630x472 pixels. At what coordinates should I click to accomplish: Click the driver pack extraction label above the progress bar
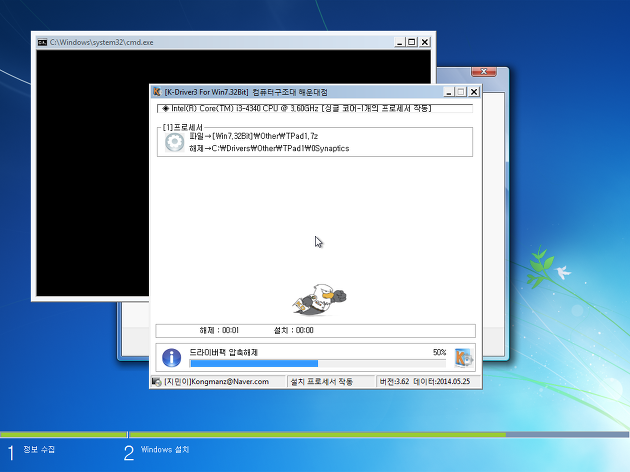coord(223,352)
